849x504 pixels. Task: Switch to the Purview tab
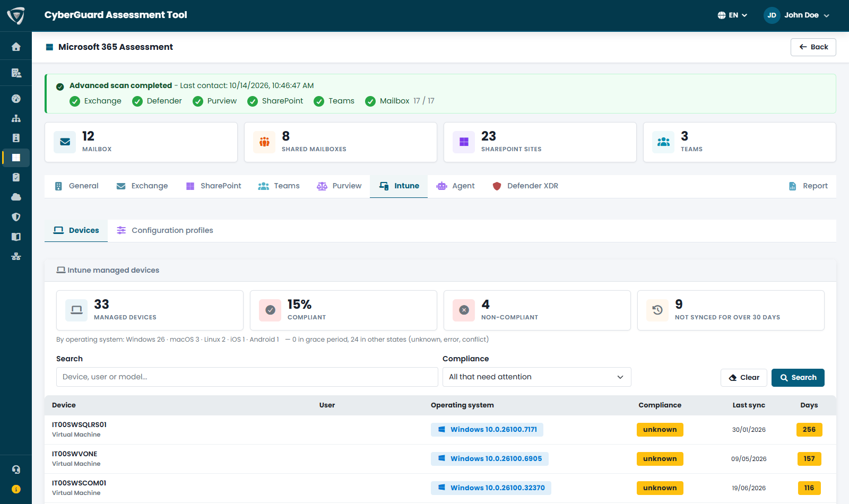[339, 186]
